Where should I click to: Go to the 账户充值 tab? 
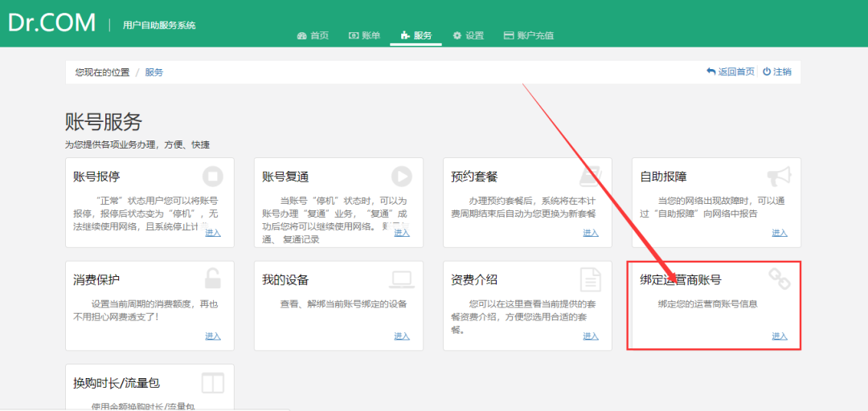(528, 35)
